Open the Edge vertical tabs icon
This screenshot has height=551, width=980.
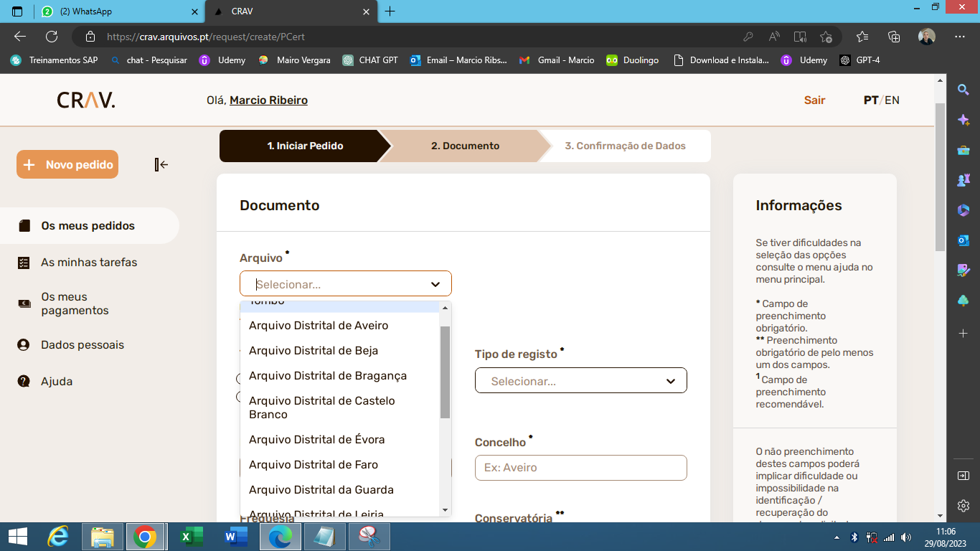pos(17,11)
